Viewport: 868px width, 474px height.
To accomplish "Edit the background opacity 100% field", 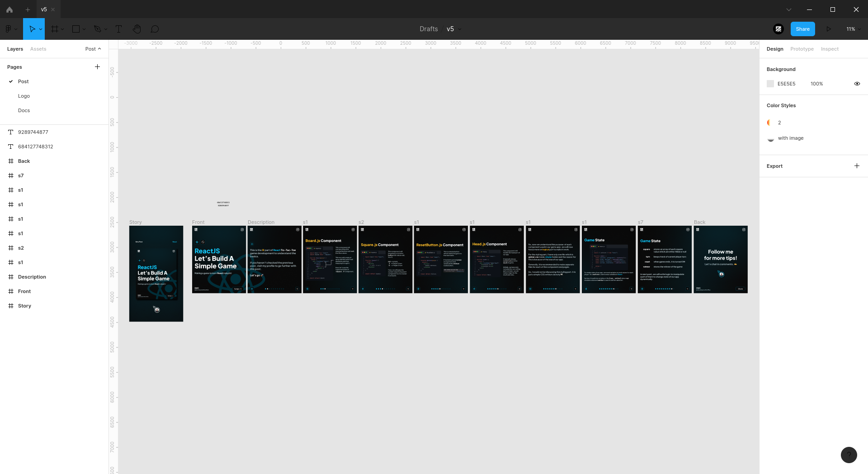I will coord(816,84).
